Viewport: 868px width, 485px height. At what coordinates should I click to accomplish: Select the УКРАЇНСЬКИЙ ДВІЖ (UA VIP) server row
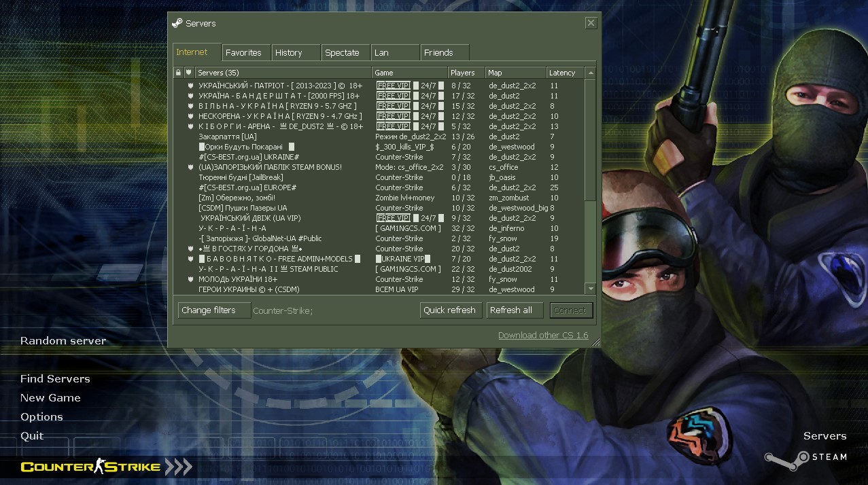(x=380, y=218)
